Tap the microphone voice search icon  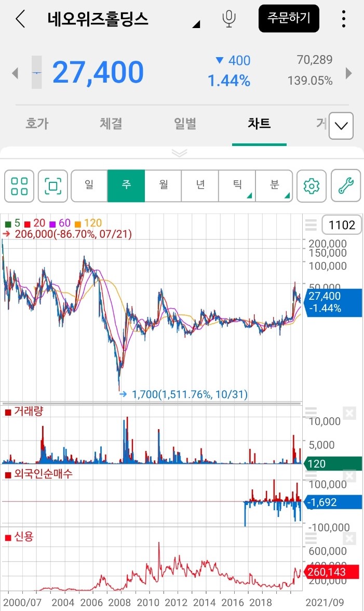click(x=229, y=19)
